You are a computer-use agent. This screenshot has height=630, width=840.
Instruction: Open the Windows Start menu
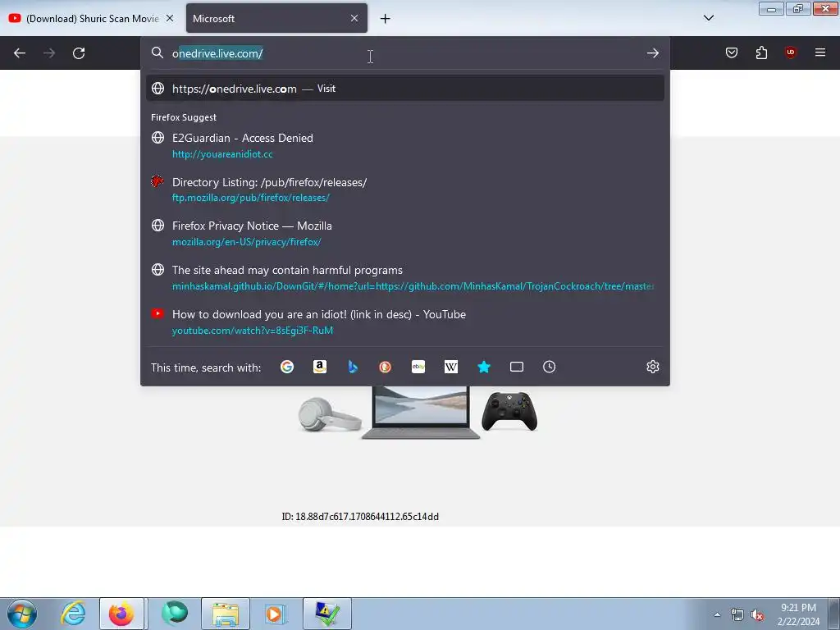[x=22, y=614]
